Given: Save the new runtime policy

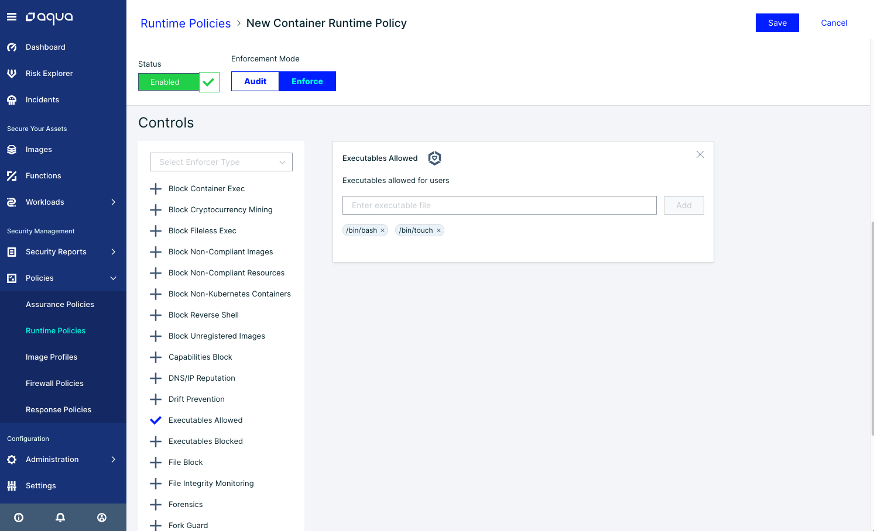Looking at the screenshot, I should pyautogui.click(x=776, y=23).
